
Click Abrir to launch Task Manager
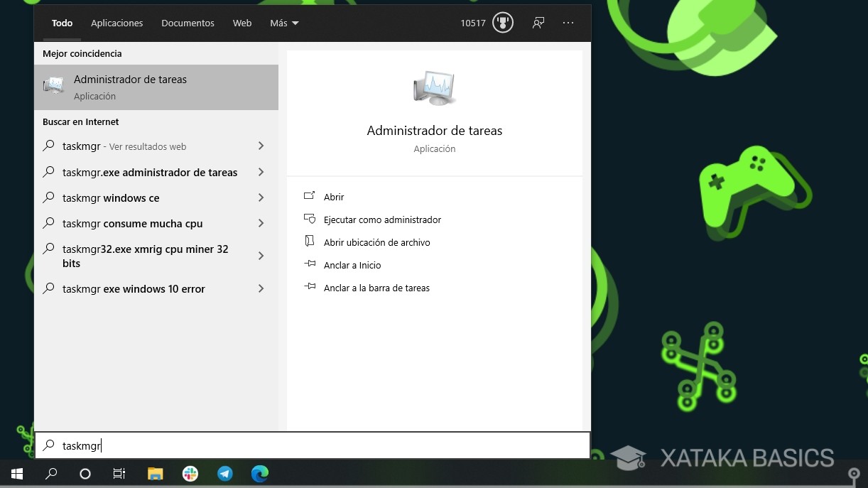(334, 197)
